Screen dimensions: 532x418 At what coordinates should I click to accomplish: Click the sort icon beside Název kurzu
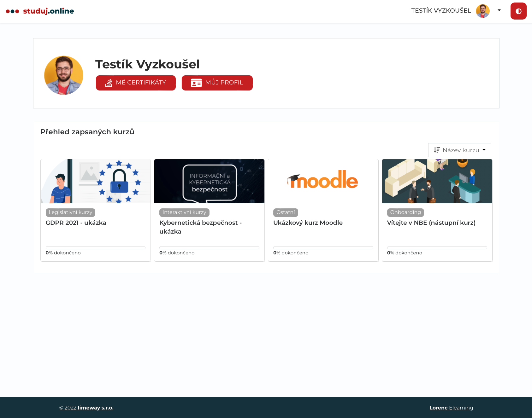point(437,150)
